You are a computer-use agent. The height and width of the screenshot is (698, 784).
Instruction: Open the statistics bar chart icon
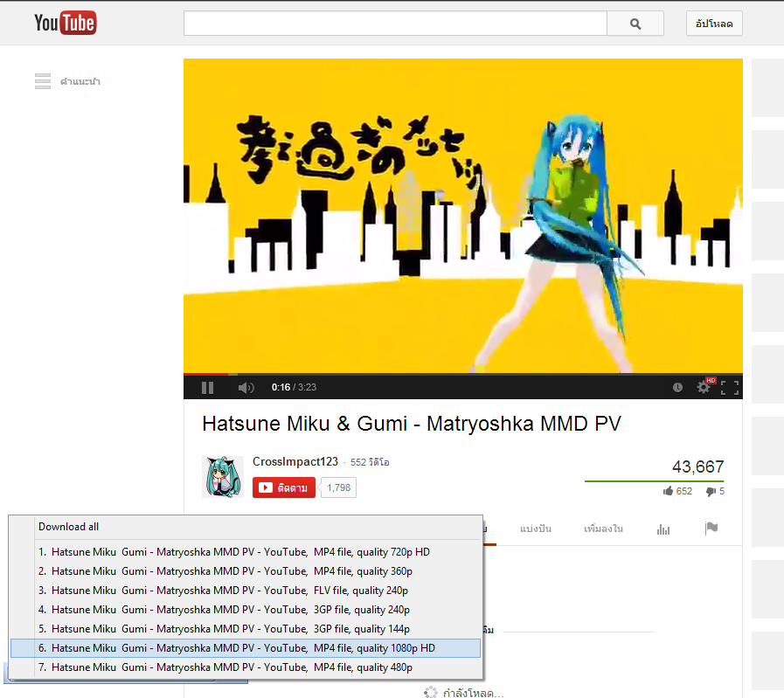(663, 529)
